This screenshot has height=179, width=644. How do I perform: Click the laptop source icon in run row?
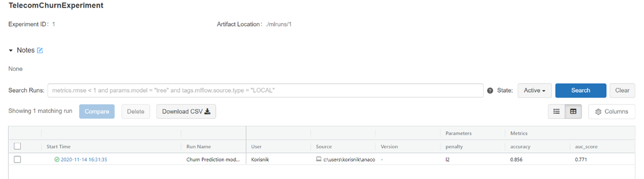click(319, 160)
